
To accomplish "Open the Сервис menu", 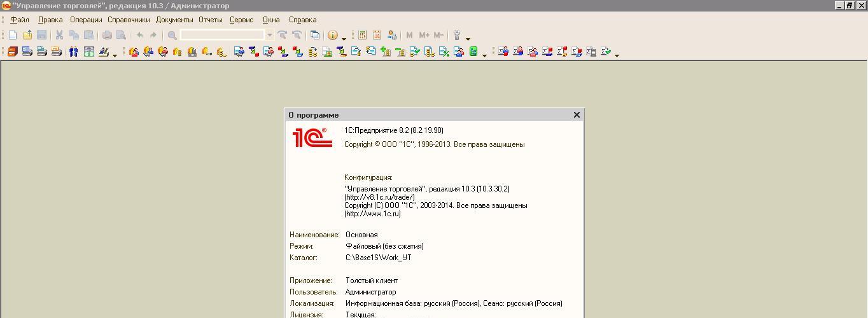I will (241, 20).
